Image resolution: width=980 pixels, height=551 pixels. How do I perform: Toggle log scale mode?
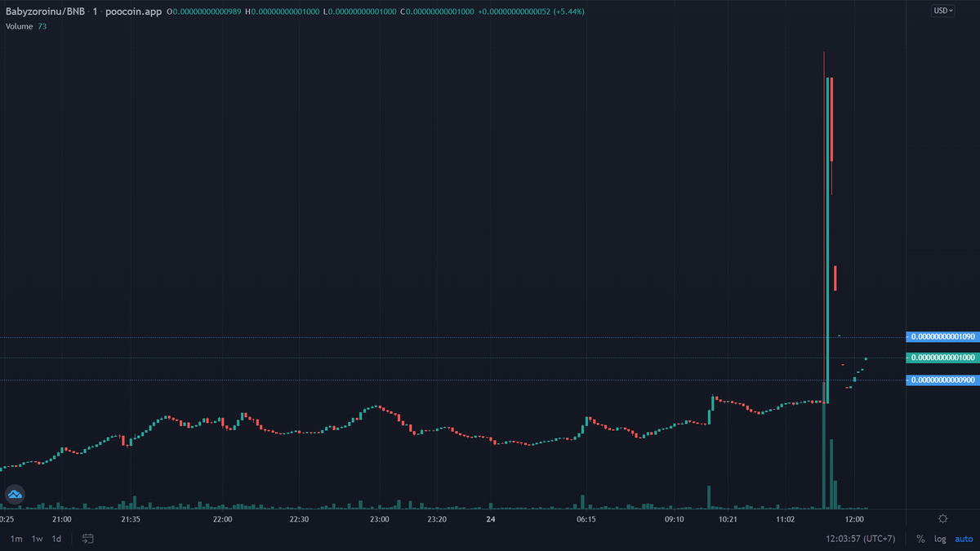[940, 539]
